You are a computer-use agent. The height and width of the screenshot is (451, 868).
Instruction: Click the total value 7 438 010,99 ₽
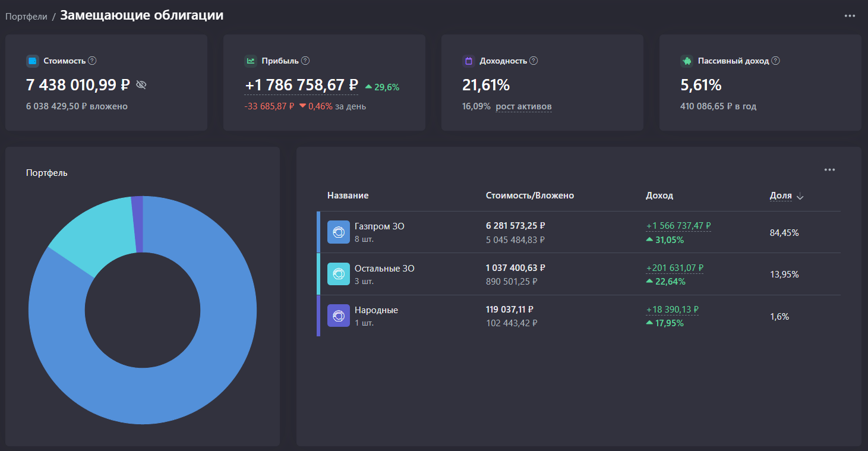coord(78,85)
